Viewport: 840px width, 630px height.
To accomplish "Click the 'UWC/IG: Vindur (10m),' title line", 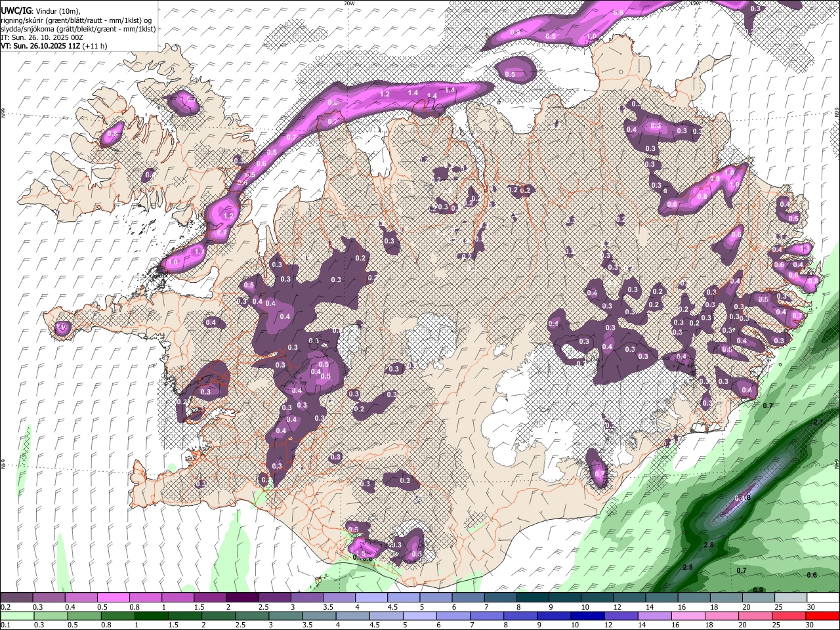I will [x=41, y=10].
